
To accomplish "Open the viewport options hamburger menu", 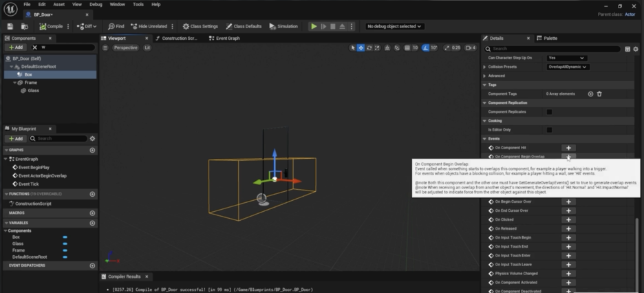I will point(105,48).
